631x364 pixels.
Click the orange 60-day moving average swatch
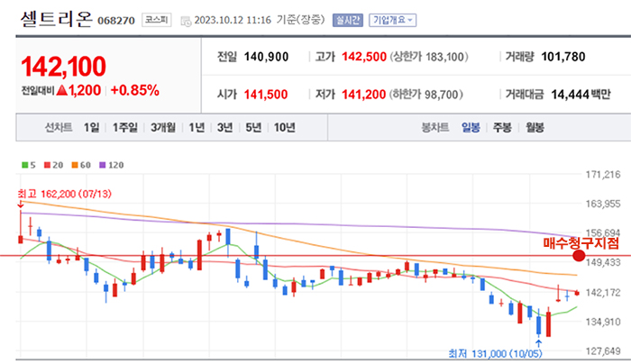point(75,165)
